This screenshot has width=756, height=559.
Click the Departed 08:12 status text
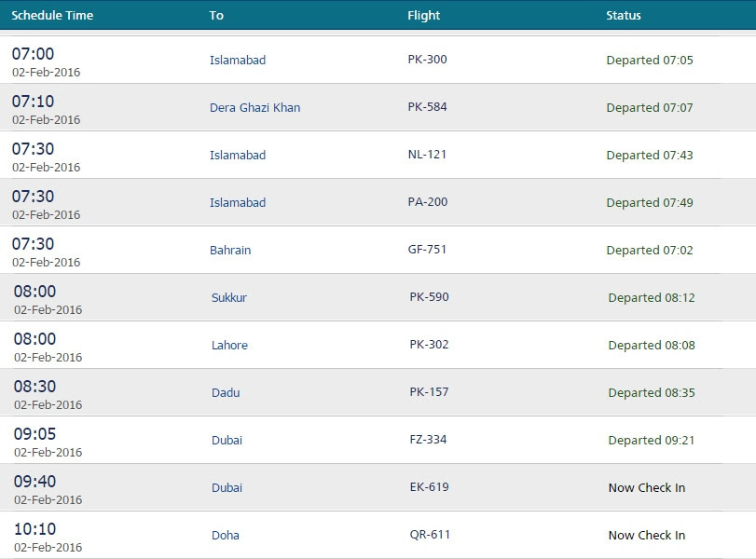click(x=651, y=298)
